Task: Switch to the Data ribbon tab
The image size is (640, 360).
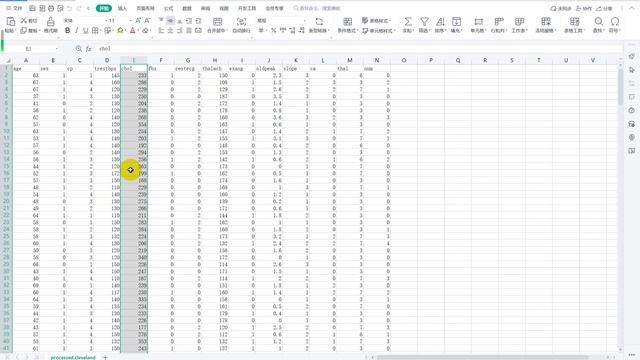Action: [x=187, y=8]
